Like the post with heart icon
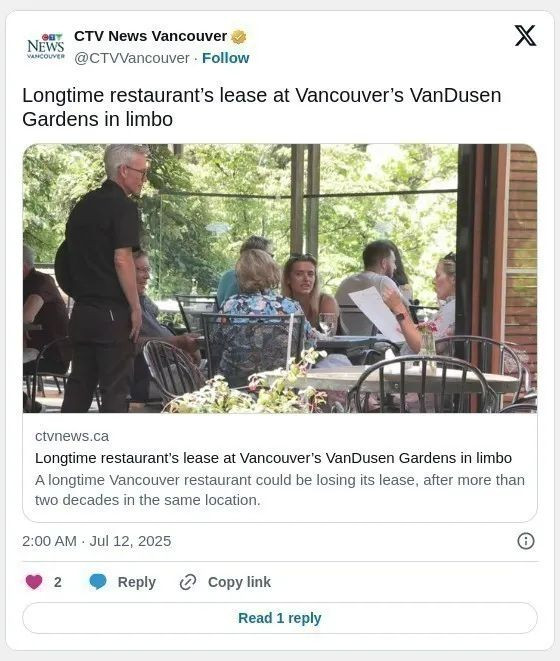Image resolution: width=560 pixels, height=661 pixels. click(x=34, y=582)
